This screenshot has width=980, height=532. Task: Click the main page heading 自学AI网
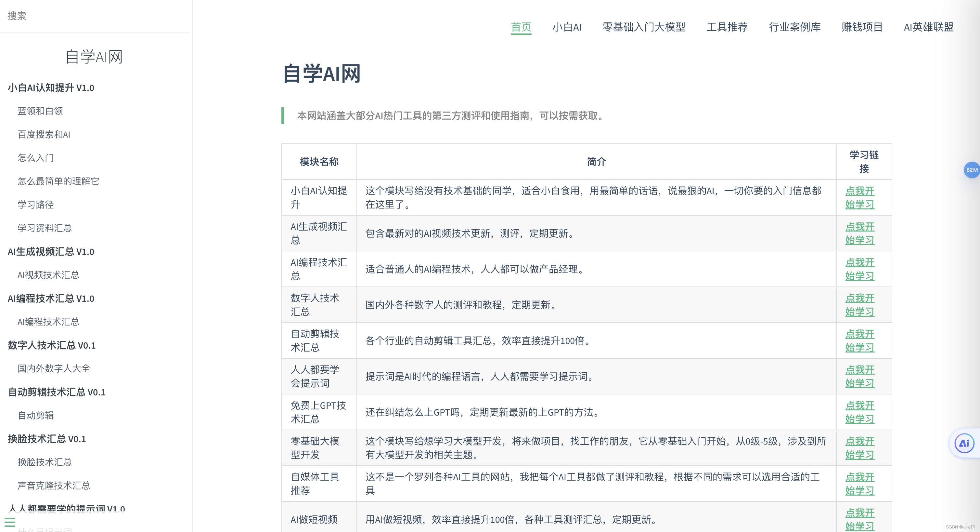321,73
